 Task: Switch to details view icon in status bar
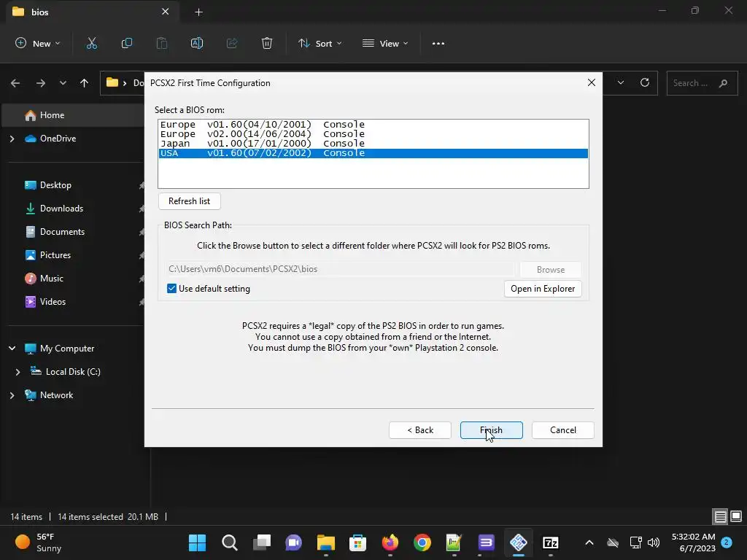tap(720, 516)
